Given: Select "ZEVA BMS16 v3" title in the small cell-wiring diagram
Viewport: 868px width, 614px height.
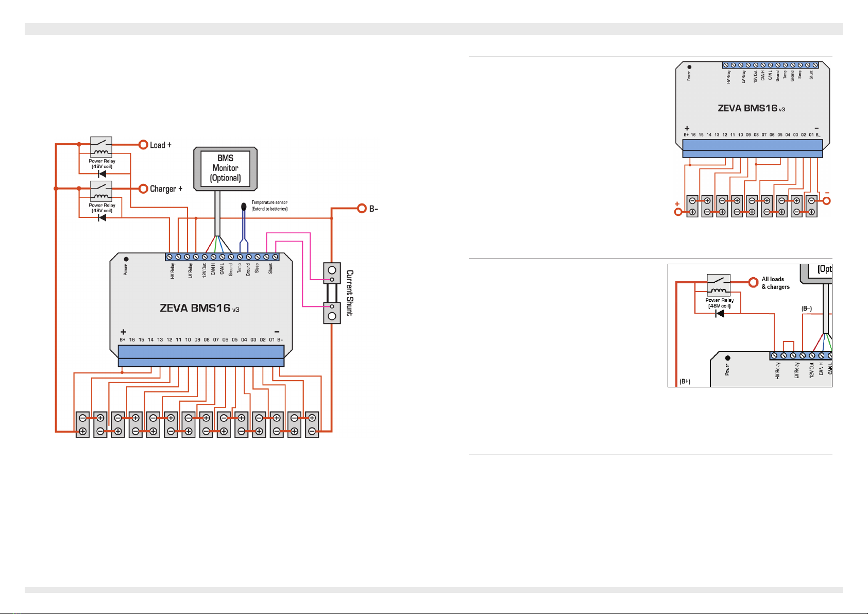Looking at the screenshot, I should click(x=752, y=108).
